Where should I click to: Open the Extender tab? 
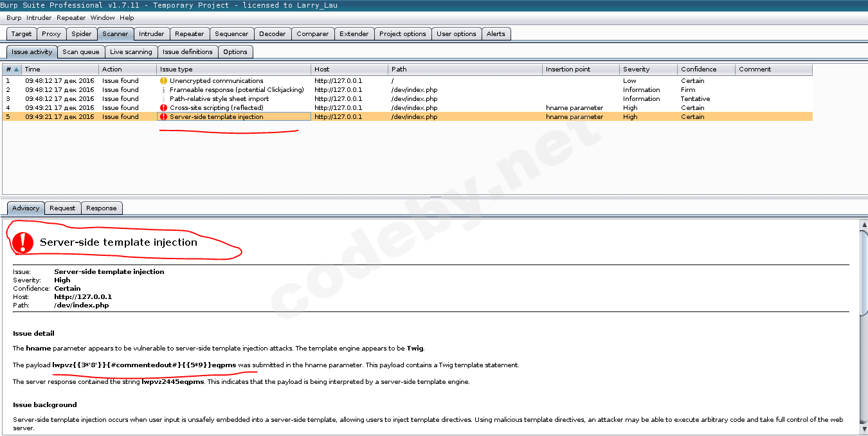(x=354, y=33)
